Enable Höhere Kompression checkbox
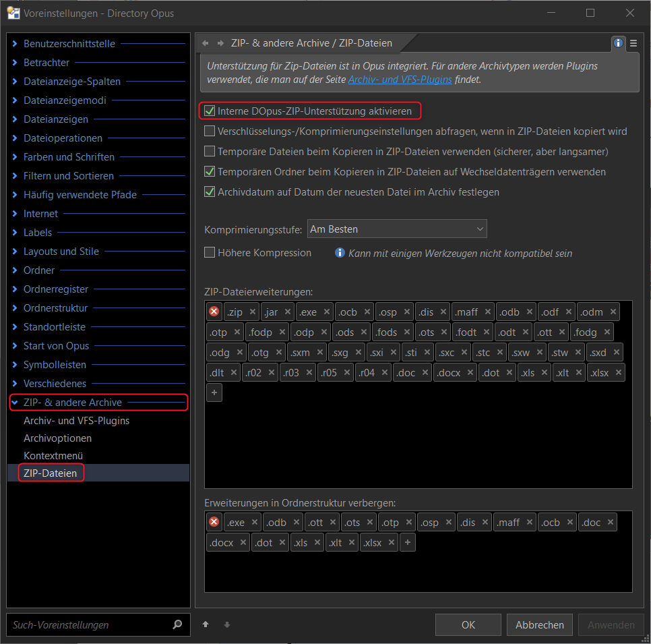 (210, 253)
